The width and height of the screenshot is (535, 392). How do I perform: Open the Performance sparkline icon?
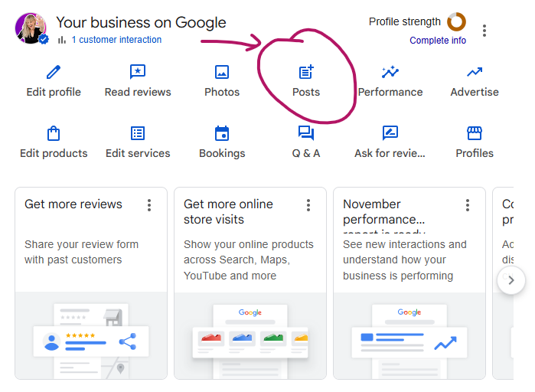coord(390,72)
